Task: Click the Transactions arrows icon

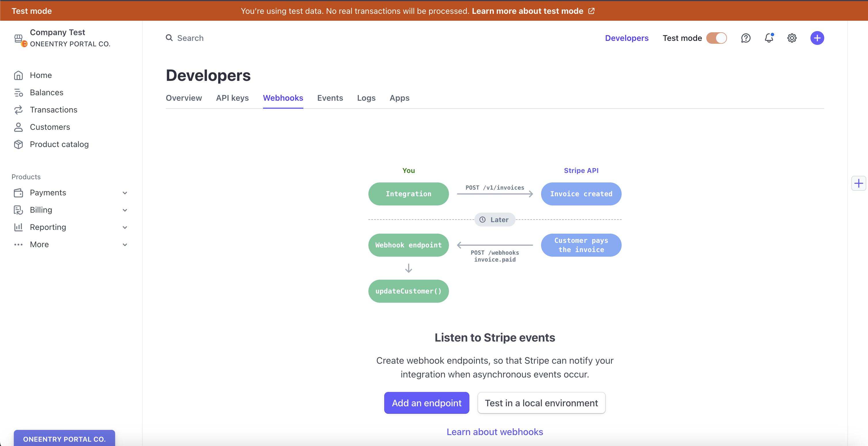Action: (x=18, y=110)
